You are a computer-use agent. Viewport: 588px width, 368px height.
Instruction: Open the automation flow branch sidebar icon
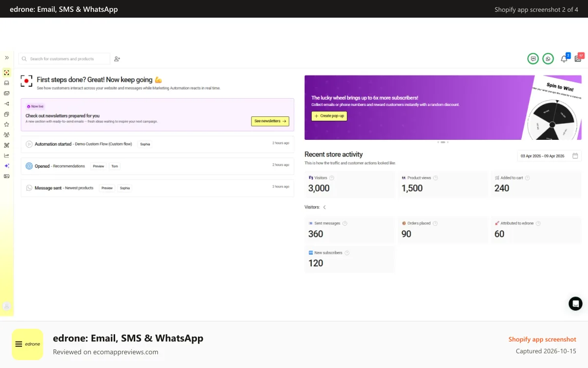[x=6, y=104]
